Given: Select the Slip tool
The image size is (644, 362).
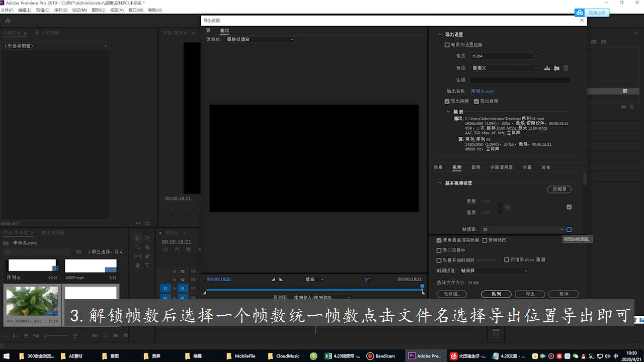Looking at the screenshot, I should point(138,256).
